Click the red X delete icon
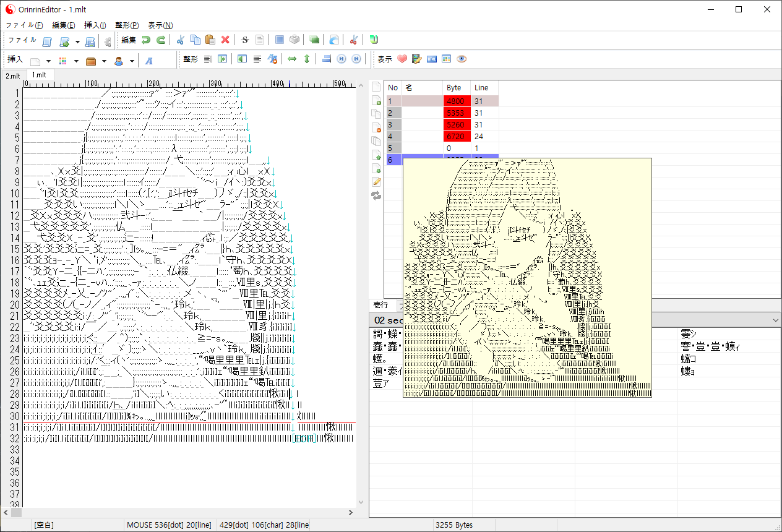782x532 pixels. (225, 40)
